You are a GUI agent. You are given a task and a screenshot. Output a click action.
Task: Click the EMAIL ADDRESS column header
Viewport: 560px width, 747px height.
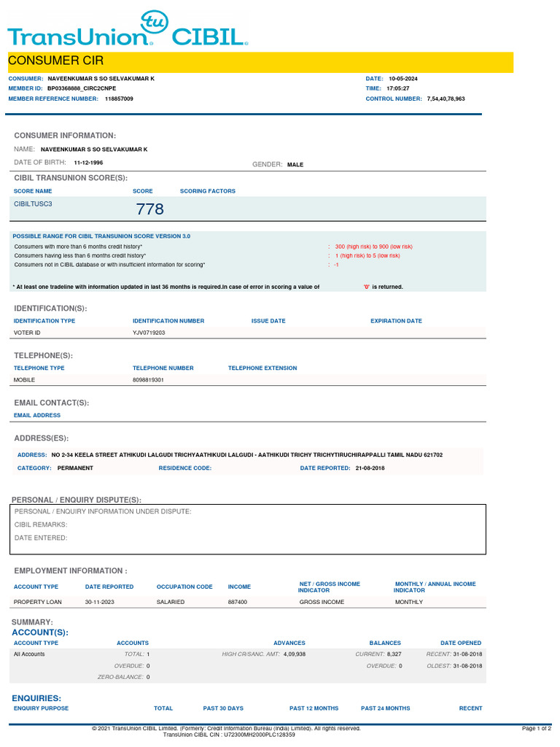tap(37, 415)
